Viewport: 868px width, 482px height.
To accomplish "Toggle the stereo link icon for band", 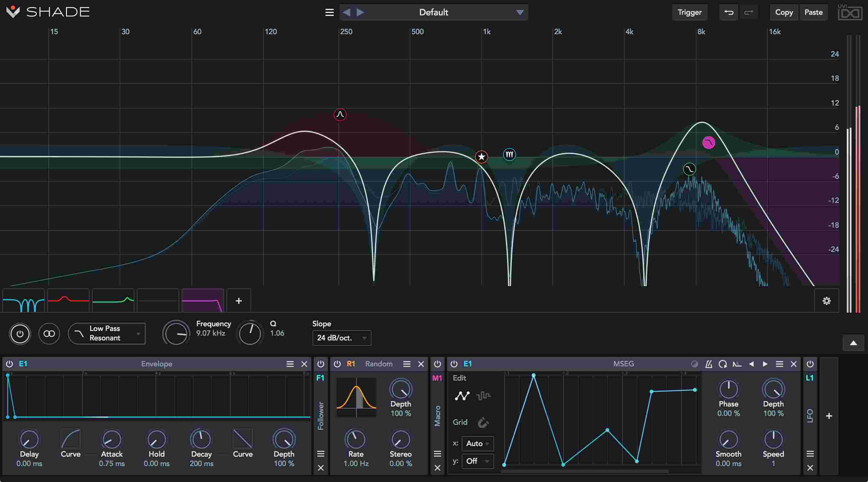I will [x=49, y=334].
